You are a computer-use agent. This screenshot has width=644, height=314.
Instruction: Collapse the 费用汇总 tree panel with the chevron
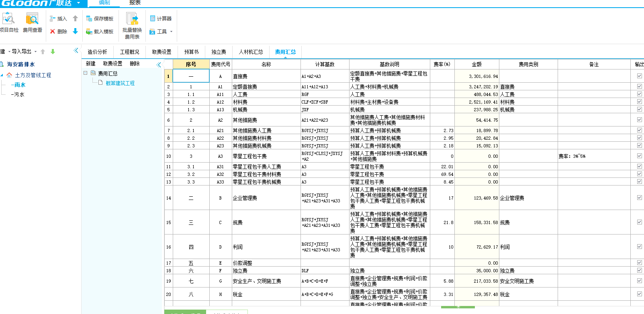tap(159, 64)
